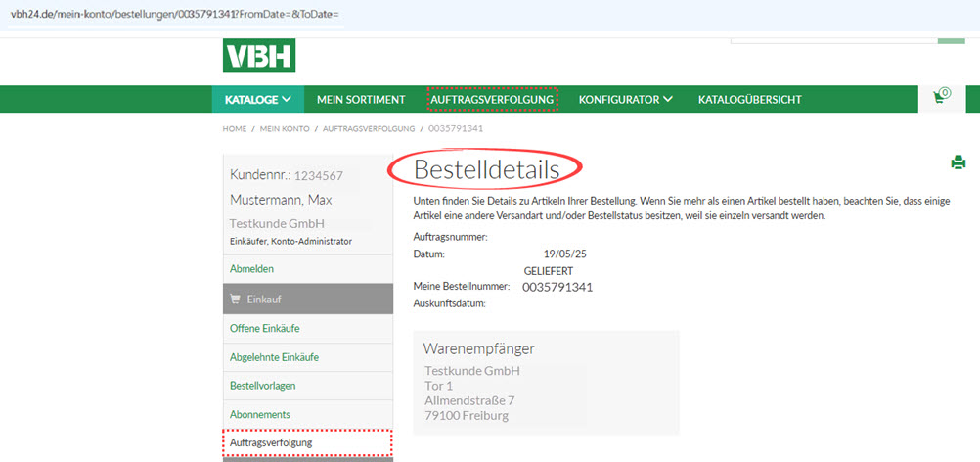This screenshot has height=462, width=980.
Task: Click the search field at top right
Action: 833,40
